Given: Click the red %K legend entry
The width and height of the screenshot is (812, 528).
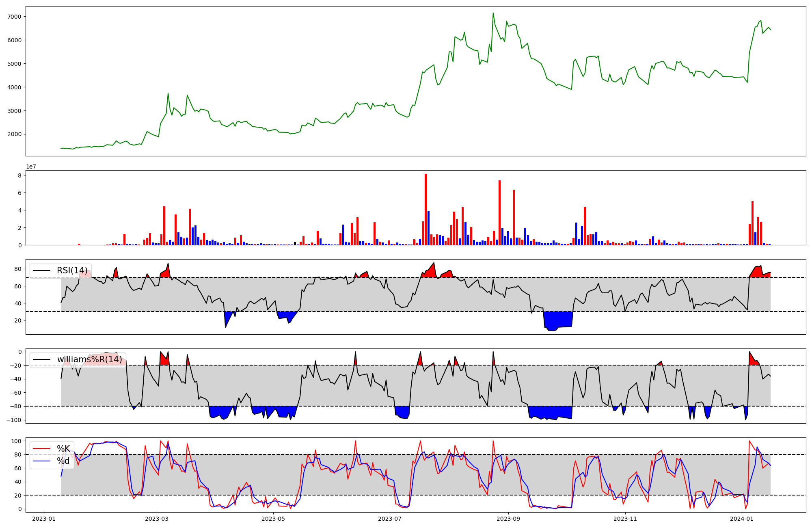Looking at the screenshot, I should (x=63, y=448).
